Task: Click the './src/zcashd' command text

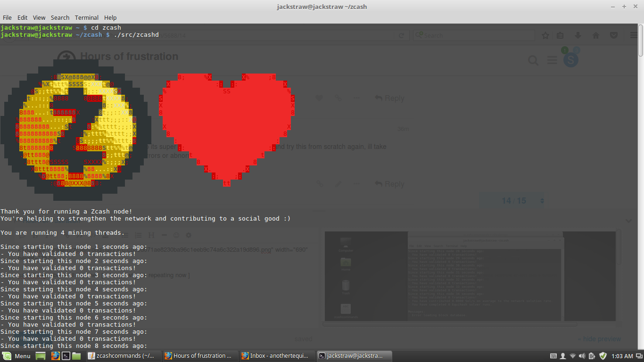Action: click(x=136, y=35)
